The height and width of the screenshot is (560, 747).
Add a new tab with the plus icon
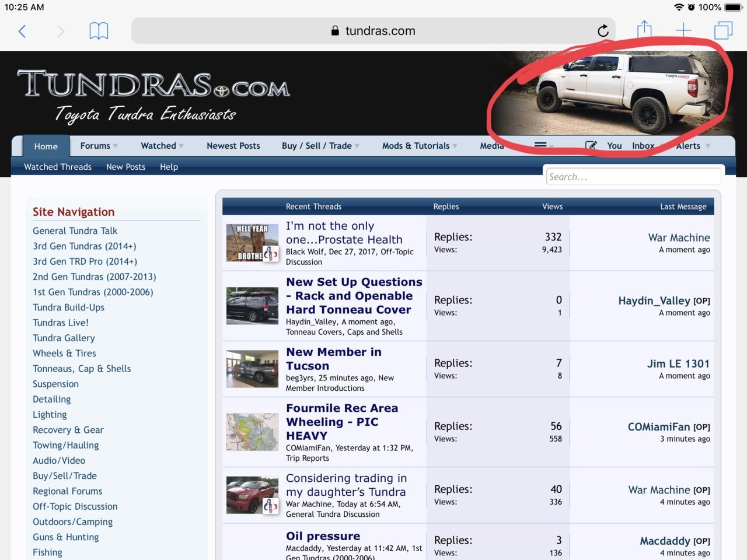coord(683,30)
